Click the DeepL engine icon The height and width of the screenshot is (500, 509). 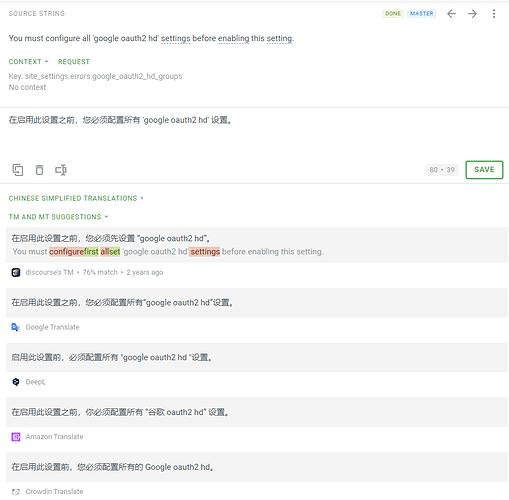[x=16, y=382]
